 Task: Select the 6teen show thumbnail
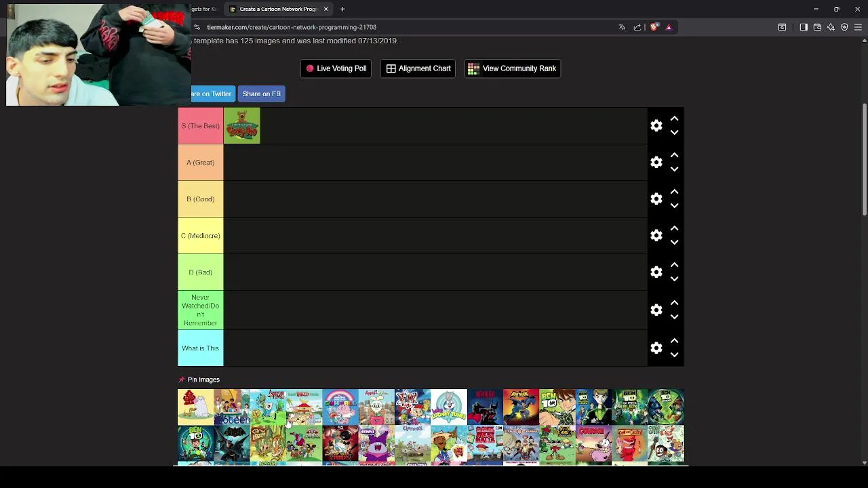(232, 407)
